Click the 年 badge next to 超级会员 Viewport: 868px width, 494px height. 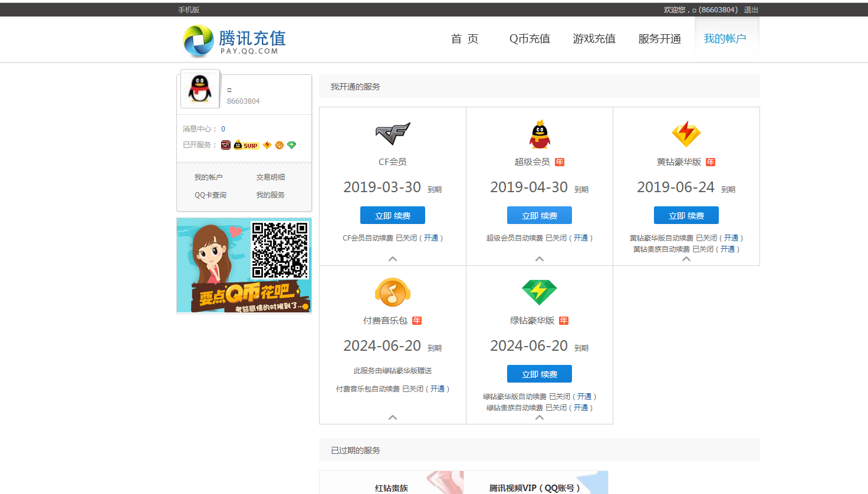click(560, 162)
